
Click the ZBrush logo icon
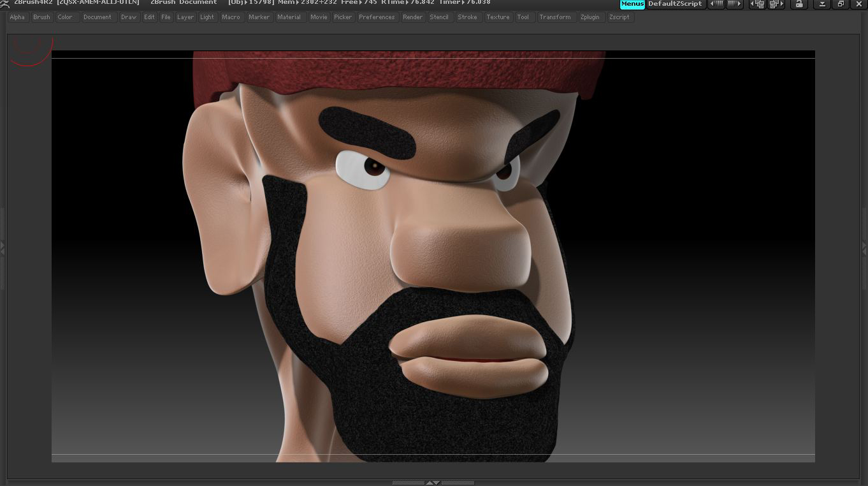pyautogui.click(x=4, y=3)
